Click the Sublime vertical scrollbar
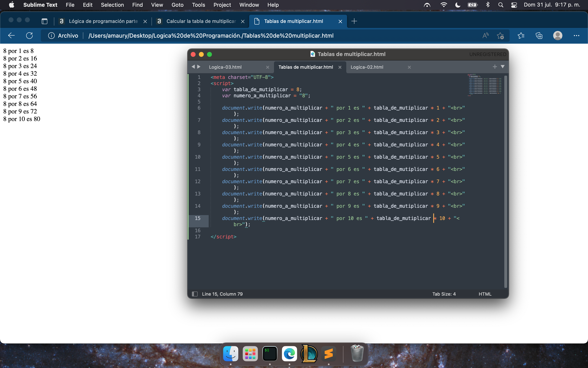The image size is (588, 368). (506, 182)
